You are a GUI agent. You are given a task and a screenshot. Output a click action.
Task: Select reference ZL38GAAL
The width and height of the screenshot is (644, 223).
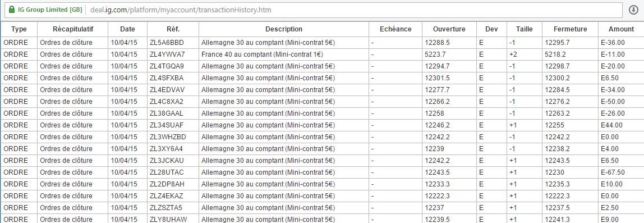click(167, 113)
